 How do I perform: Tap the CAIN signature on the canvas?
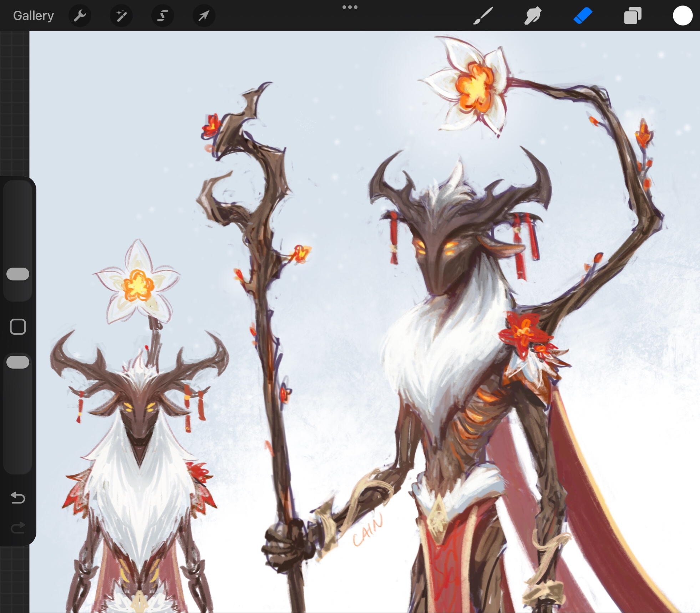368,531
